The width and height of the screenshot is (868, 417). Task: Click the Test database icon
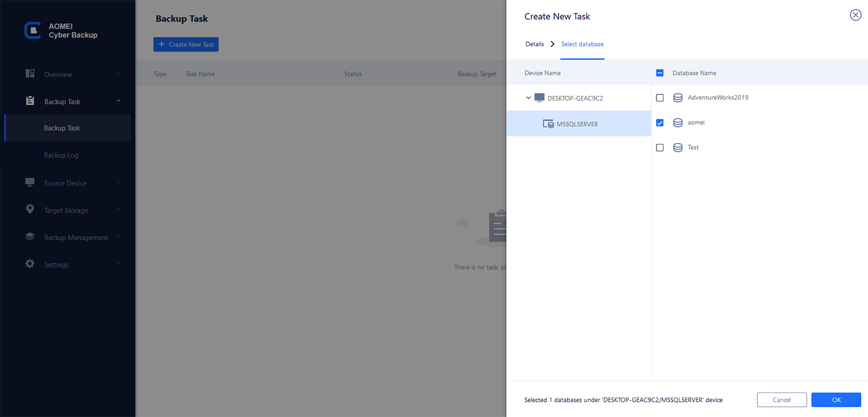click(x=678, y=148)
